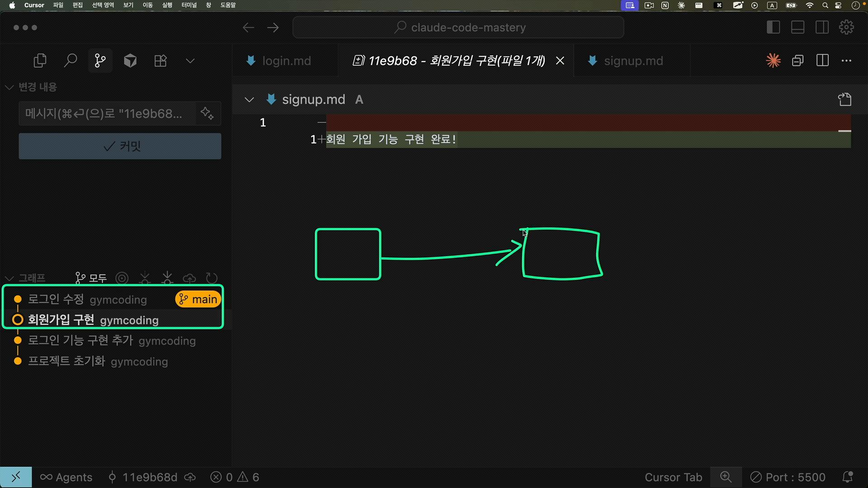Open the 터미널 menu in the menu bar
Screen dimensions: 868x488
(189, 5)
